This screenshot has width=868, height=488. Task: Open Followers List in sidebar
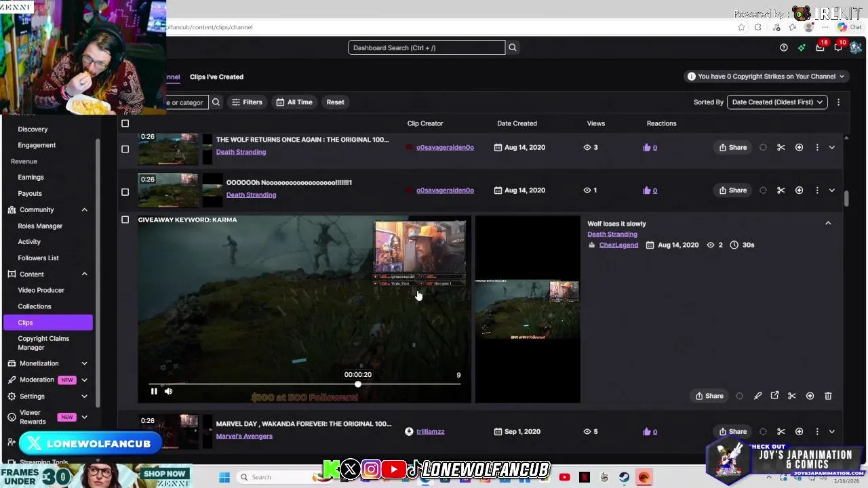coord(38,258)
